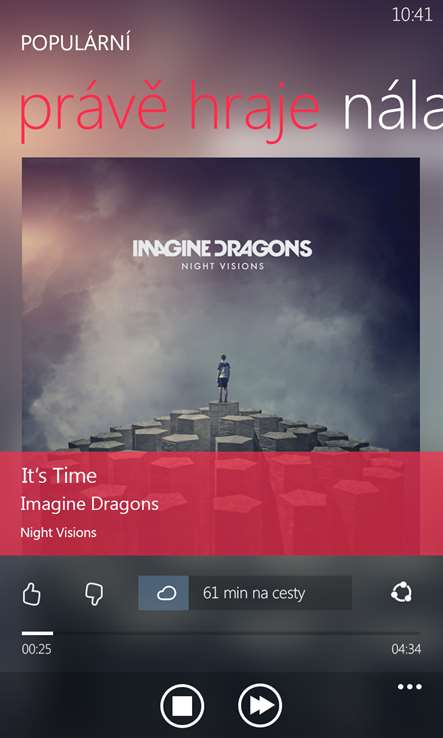Tap the POPULÁRNÍ station label

75,43
